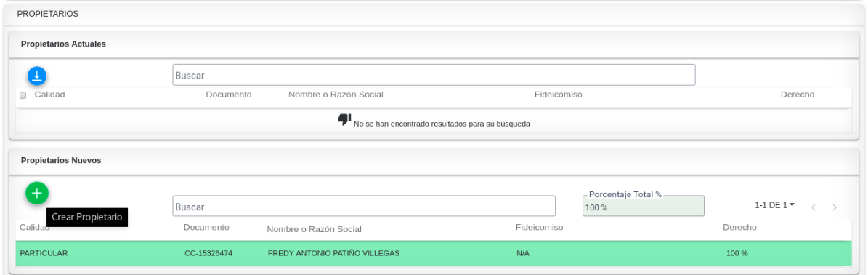Click the blue download icon button
Image resolution: width=868 pixels, height=275 pixels.
[37, 76]
